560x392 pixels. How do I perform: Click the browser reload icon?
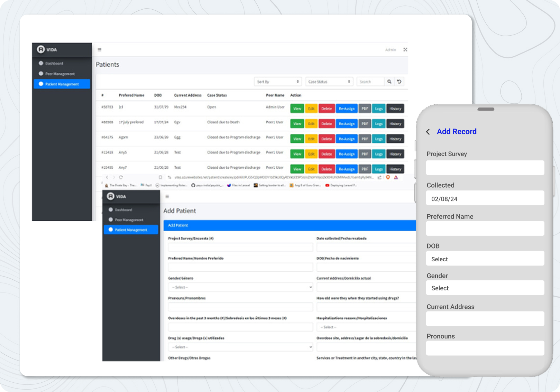click(121, 177)
